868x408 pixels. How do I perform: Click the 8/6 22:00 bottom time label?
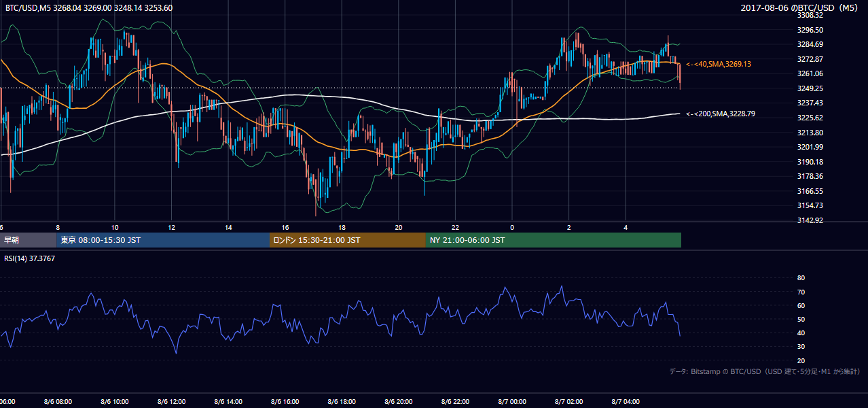(x=455, y=402)
